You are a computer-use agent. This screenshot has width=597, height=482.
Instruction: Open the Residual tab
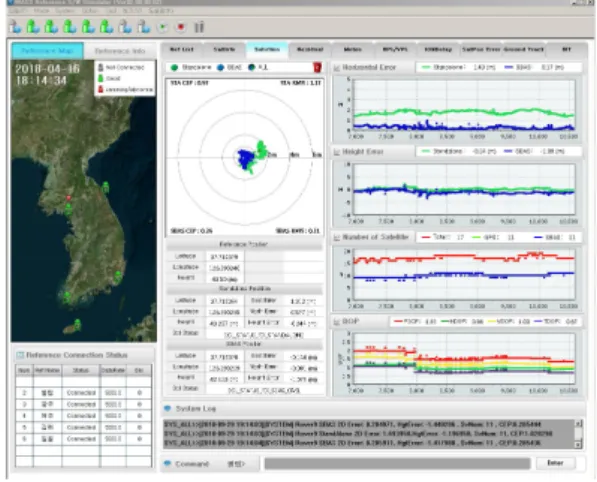(x=310, y=49)
